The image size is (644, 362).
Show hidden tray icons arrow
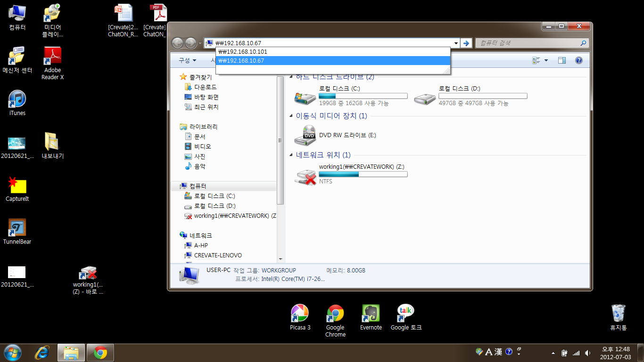coord(553,353)
